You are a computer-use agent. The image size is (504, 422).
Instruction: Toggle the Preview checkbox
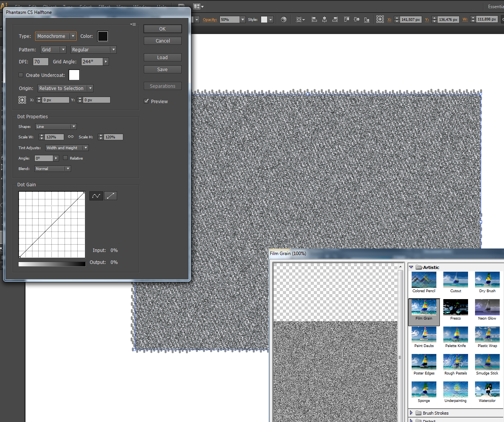click(146, 101)
